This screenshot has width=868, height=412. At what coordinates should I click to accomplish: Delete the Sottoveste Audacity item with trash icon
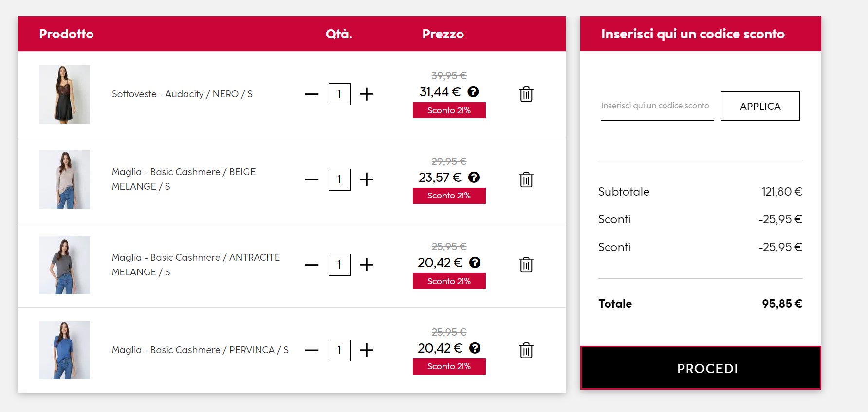point(526,94)
